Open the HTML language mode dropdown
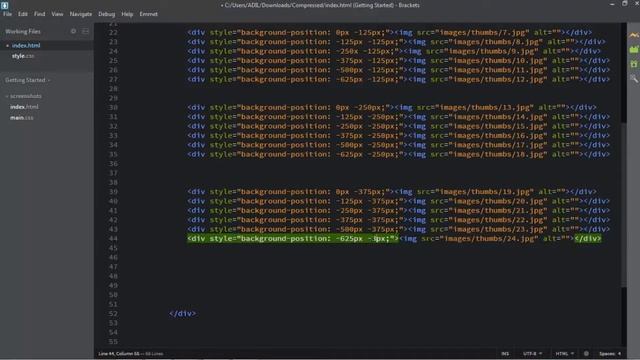Image resolution: width=640 pixels, height=360 pixels. point(564,353)
